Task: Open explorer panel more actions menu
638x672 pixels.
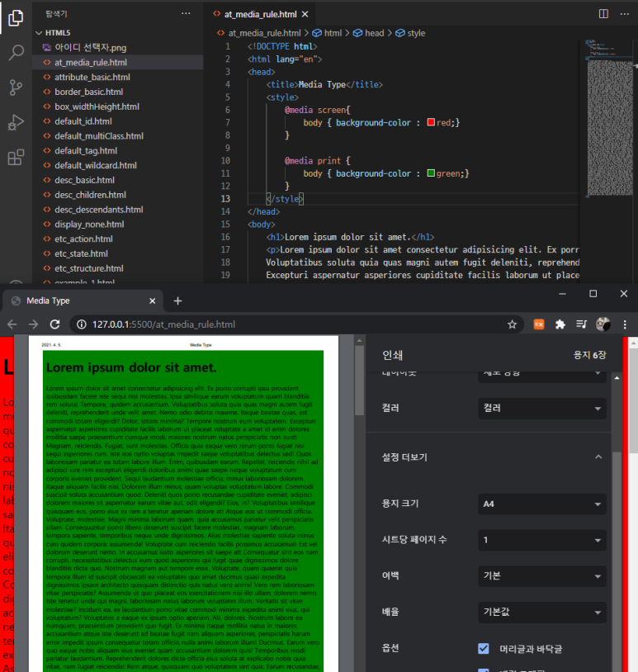Action: (186, 14)
